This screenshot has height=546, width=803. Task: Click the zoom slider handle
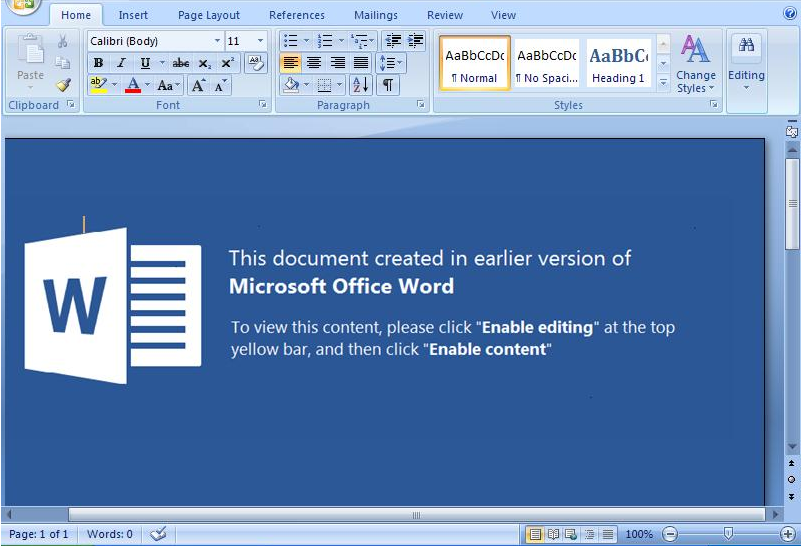coord(728,534)
